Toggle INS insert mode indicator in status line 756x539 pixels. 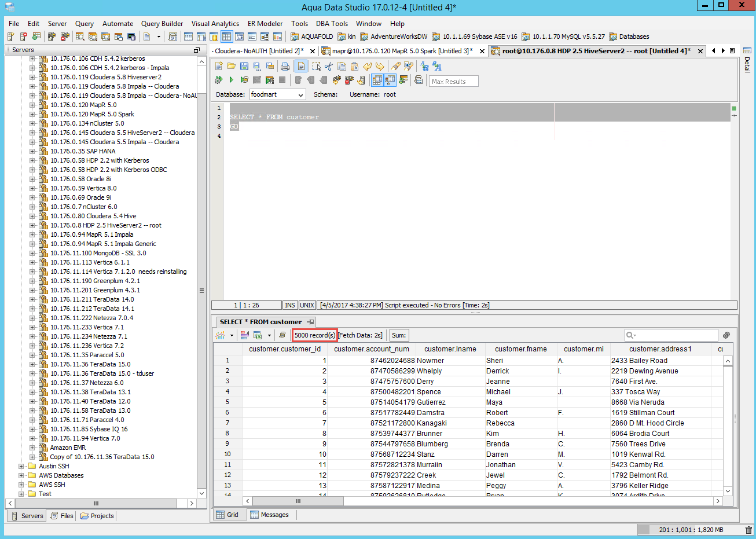290,305
